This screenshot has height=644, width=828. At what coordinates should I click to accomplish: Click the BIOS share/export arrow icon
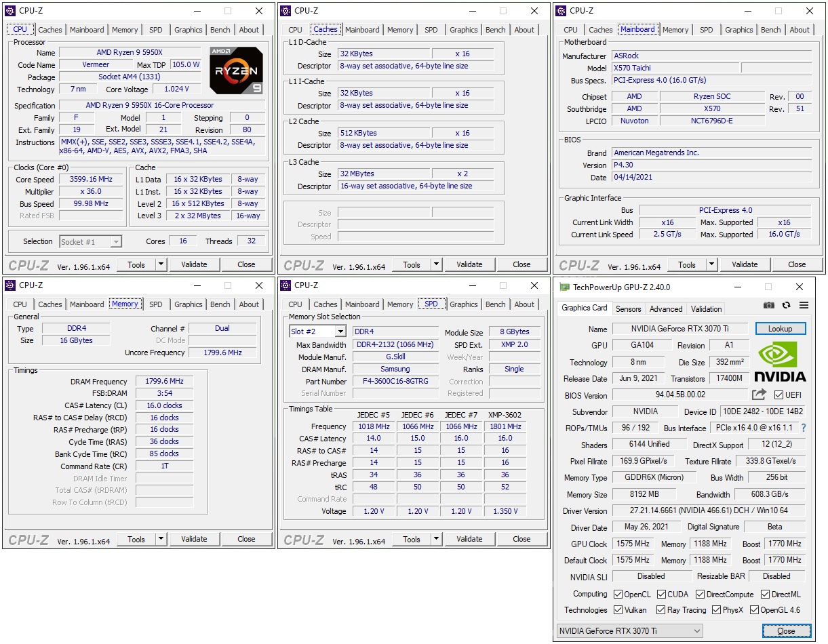coord(759,395)
